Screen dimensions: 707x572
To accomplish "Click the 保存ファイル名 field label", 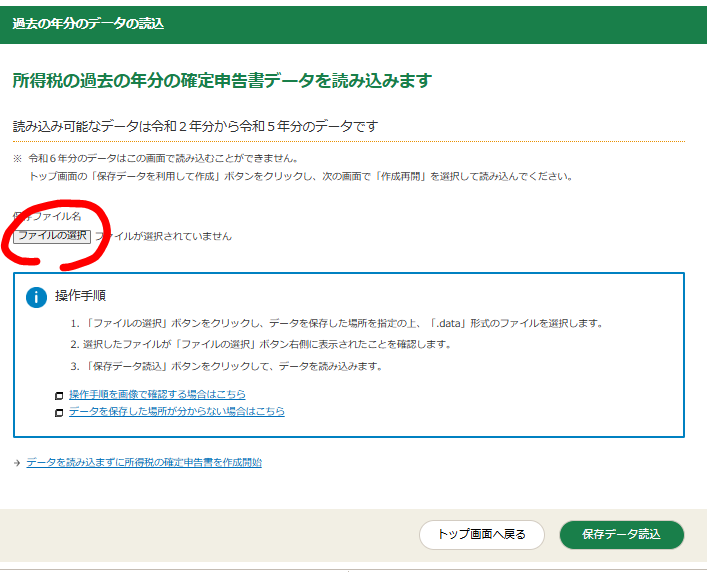I will 47,216.
